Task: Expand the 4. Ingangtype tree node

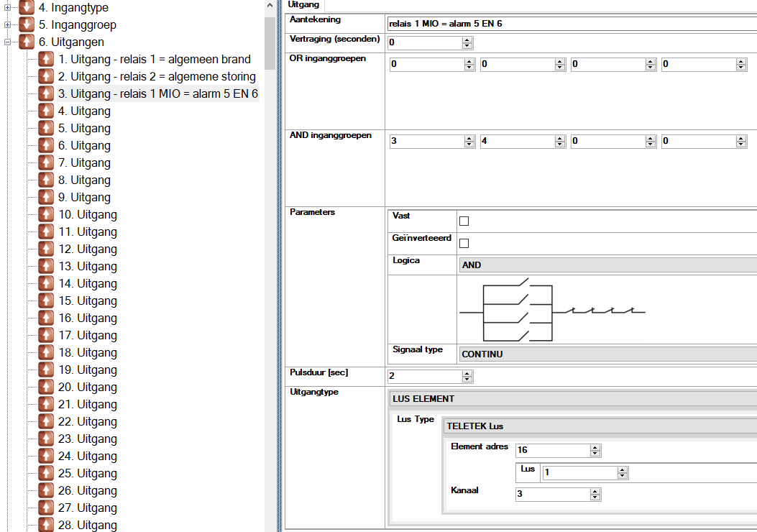Action: tap(8, 7)
